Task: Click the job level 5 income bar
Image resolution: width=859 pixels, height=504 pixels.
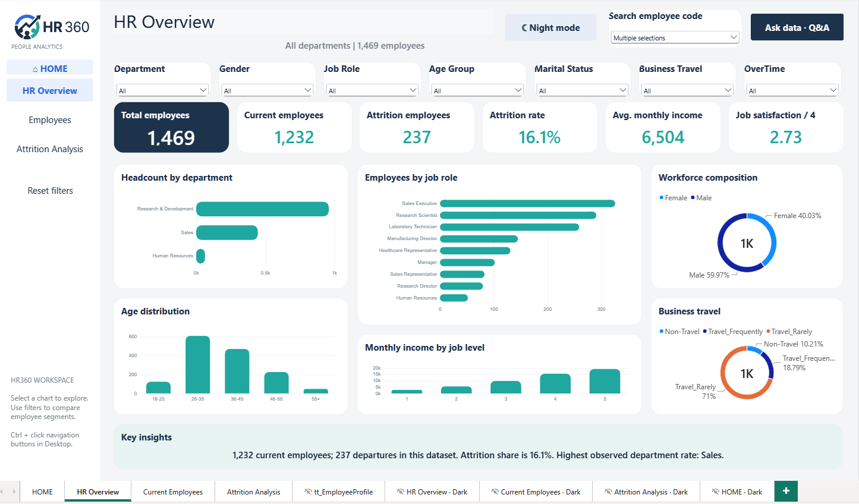Action: (605, 381)
